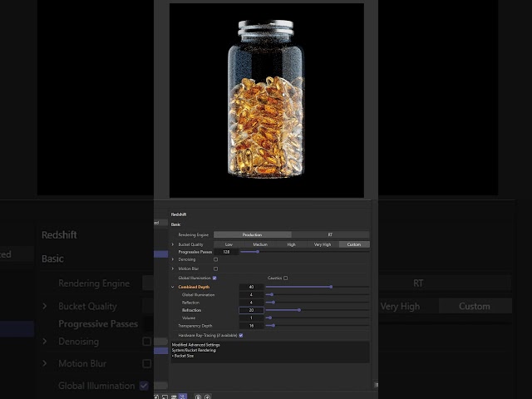532x399 pixels.
Task: Click the Reflection depth slider handle
Action: [x=273, y=302]
